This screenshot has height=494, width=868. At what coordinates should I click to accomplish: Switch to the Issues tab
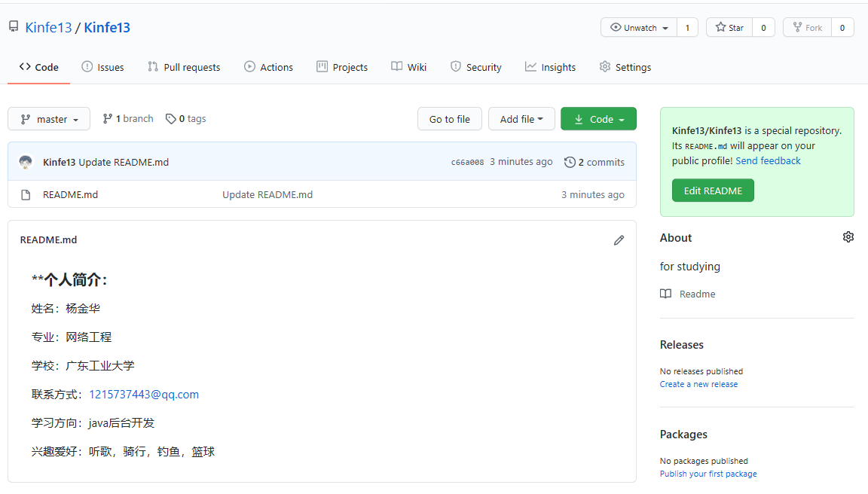tap(102, 67)
